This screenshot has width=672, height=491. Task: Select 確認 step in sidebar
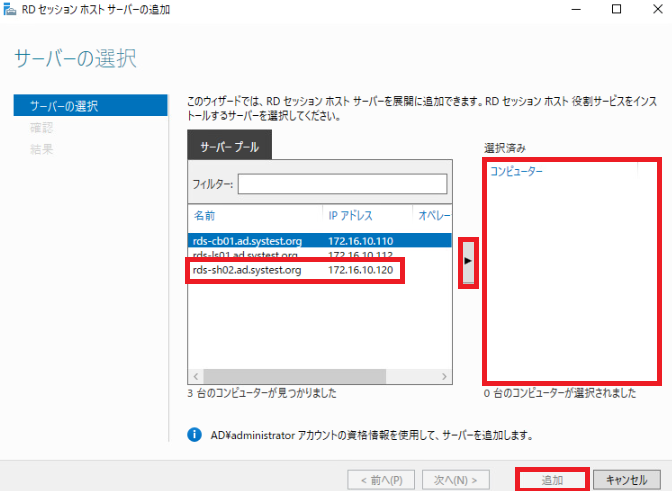[x=41, y=127]
